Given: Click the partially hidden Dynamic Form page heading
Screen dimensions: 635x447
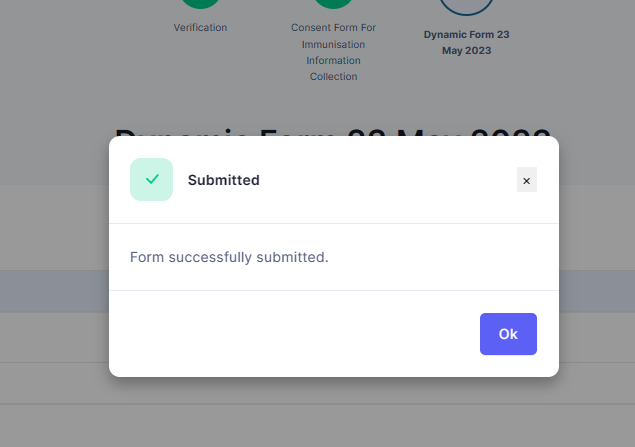Looking at the screenshot, I should 333,132.
